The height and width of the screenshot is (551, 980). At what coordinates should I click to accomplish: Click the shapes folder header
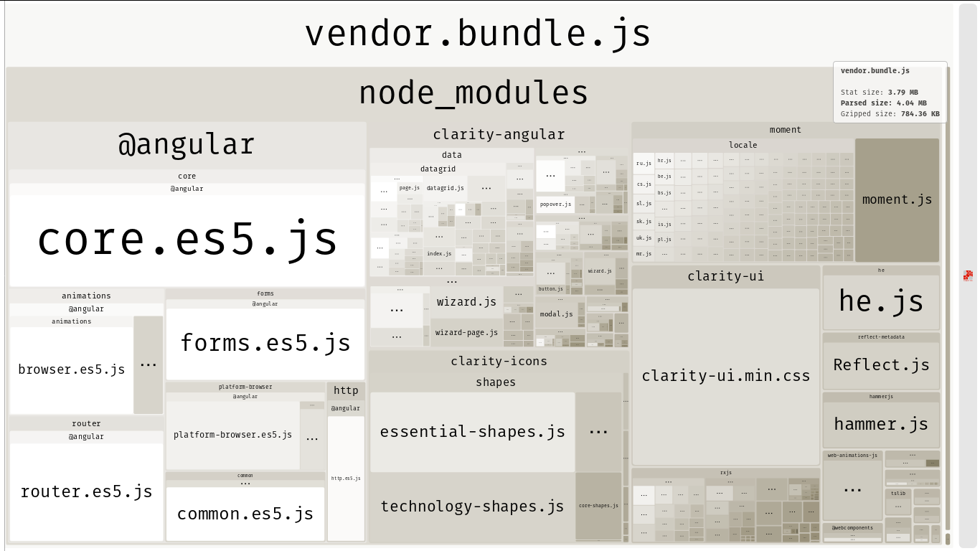pyautogui.click(x=496, y=382)
